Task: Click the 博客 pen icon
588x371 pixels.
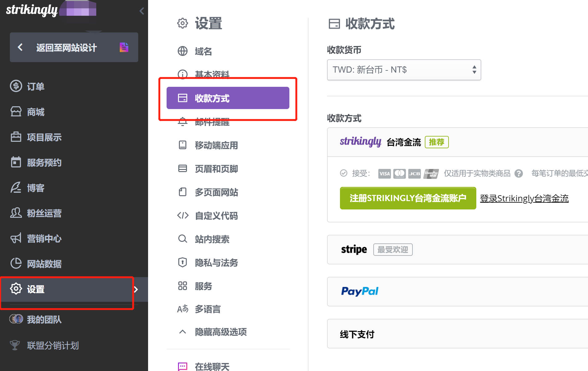Action: point(16,188)
